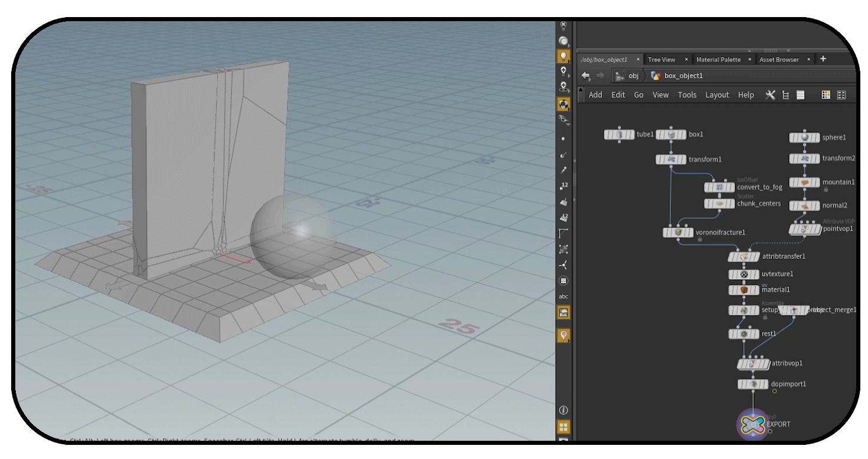
Task: Open the Layout menu dropdown
Action: [717, 95]
